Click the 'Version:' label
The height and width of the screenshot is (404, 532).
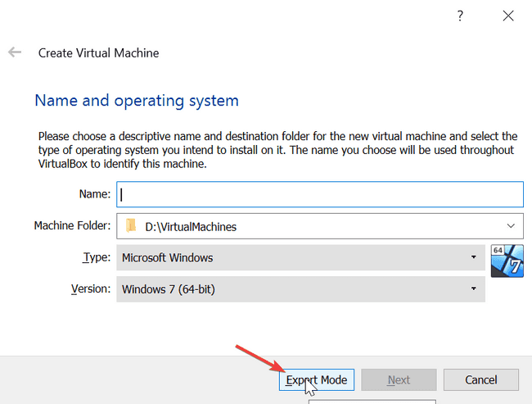click(x=91, y=288)
